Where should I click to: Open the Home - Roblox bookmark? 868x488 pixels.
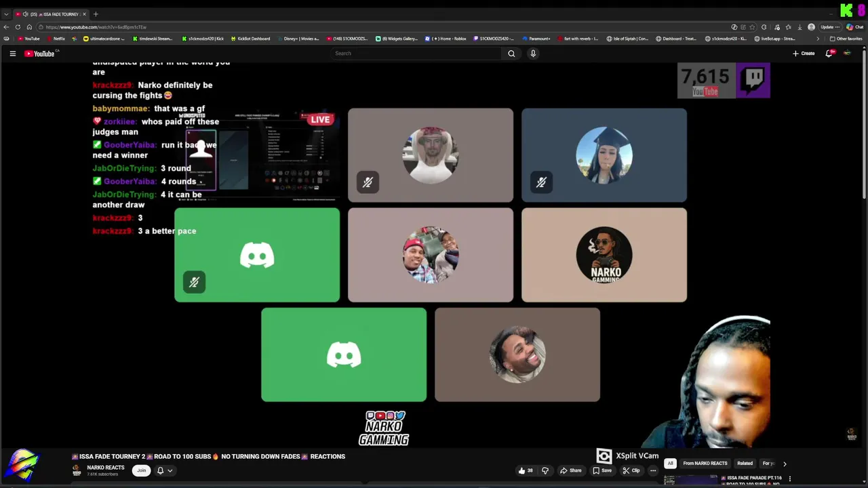[x=446, y=39]
